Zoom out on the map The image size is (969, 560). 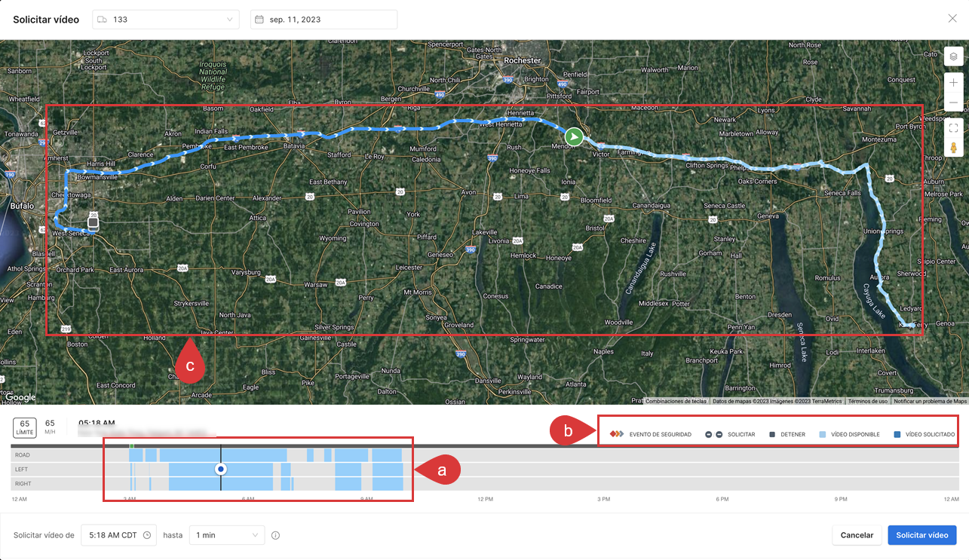(x=953, y=102)
